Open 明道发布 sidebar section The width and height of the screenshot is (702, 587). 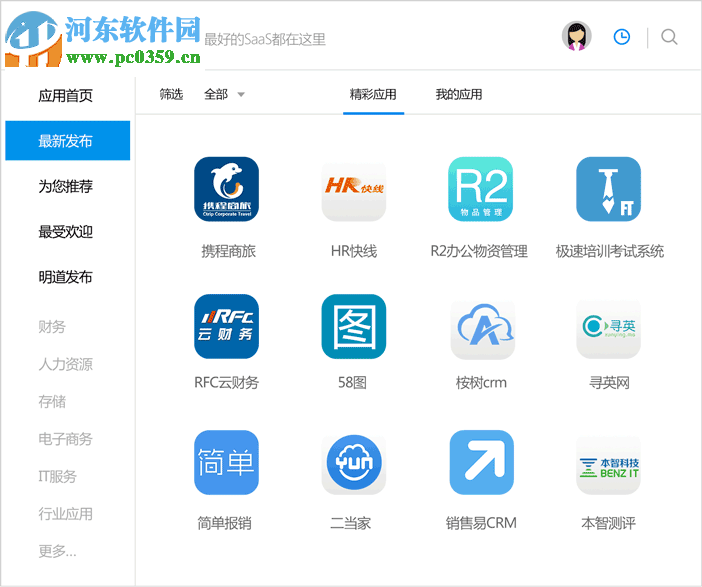[x=65, y=277]
